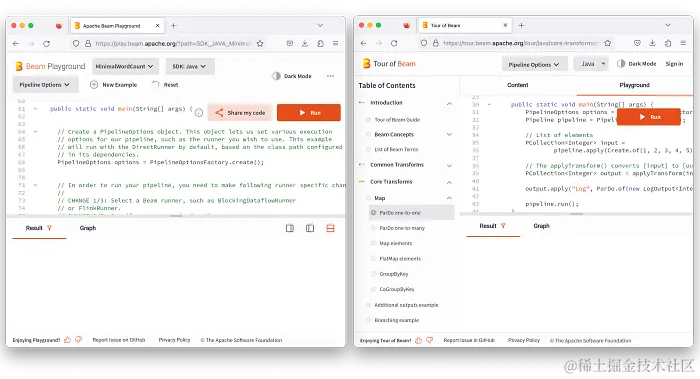700x379 pixels.
Task: Click thumbs up in Playground footer
Action: point(67,340)
